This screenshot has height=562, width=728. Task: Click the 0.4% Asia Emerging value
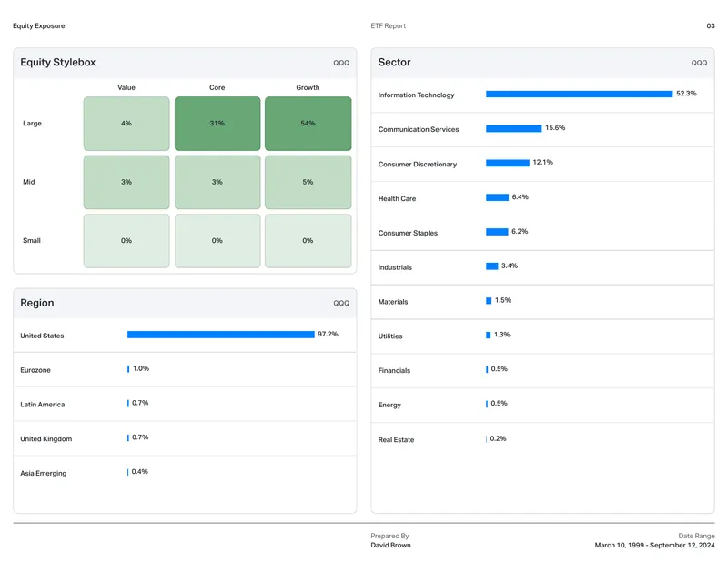click(x=140, y=471)
